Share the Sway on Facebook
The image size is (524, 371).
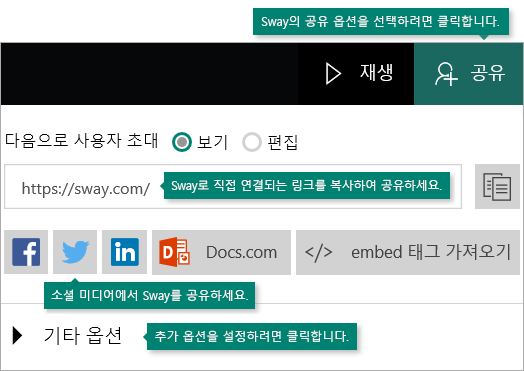26,252
